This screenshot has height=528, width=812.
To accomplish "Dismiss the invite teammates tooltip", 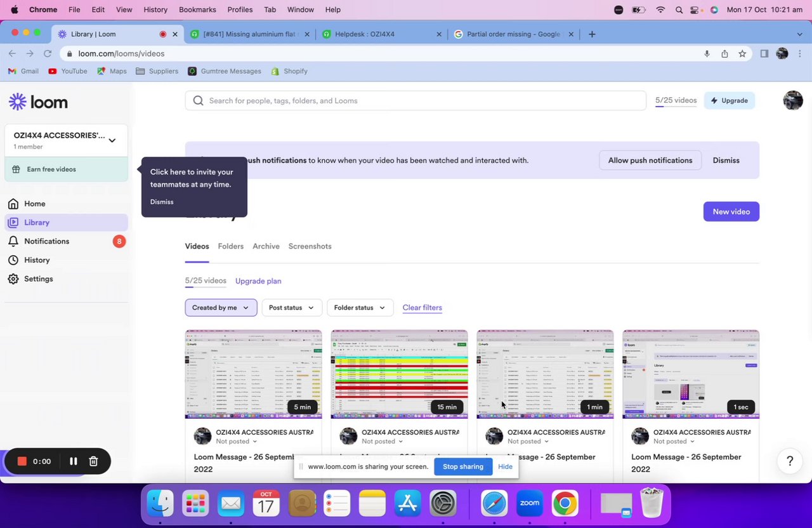I will [162, 202].
